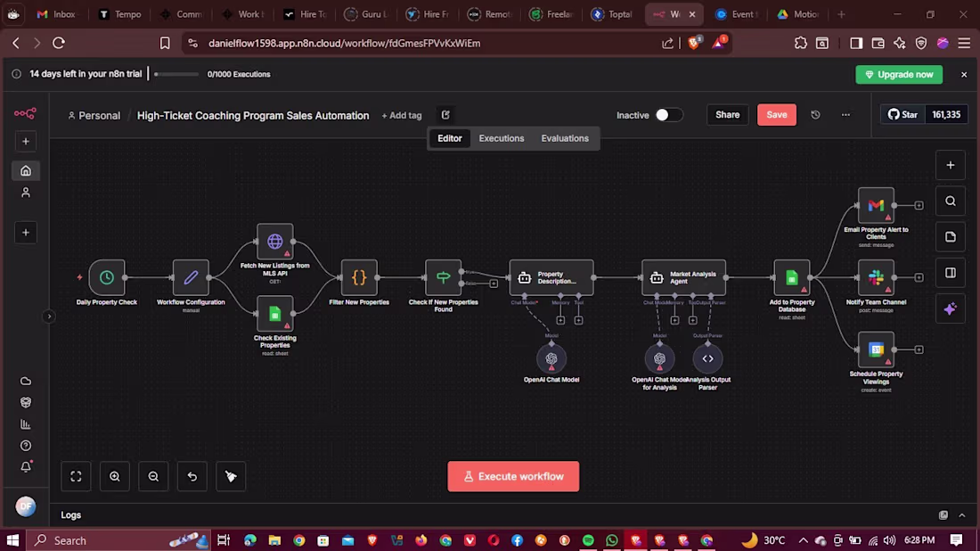
Task: Star n8n on GitHub
Action: [x=903, y=115]
